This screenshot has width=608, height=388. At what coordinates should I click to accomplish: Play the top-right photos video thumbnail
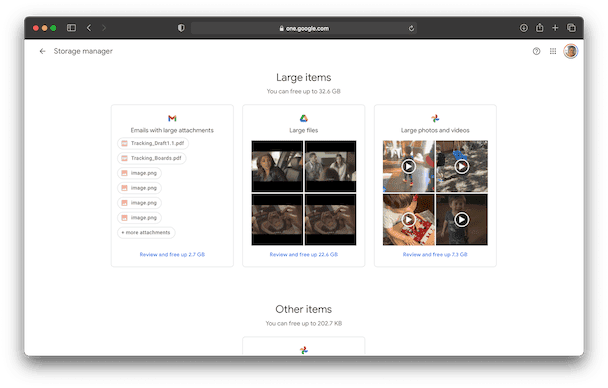coord(462,166)
